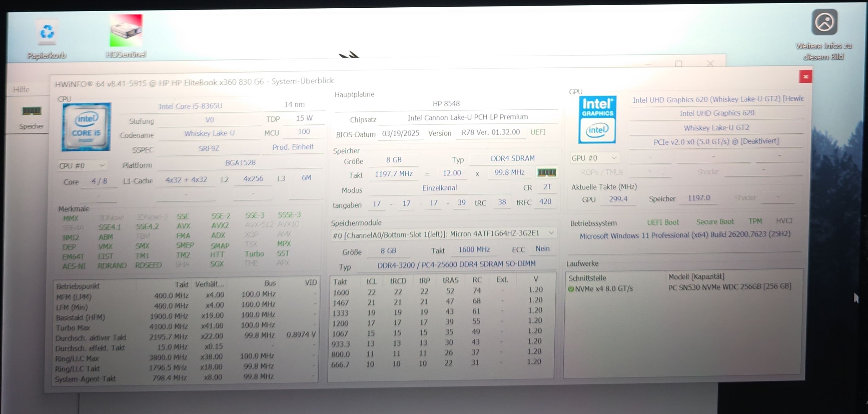Click the Microsoft Windows 11 Professional build line
Viewport: 868px width, 414px height.
pyautogui.click(x=685, y=235)
